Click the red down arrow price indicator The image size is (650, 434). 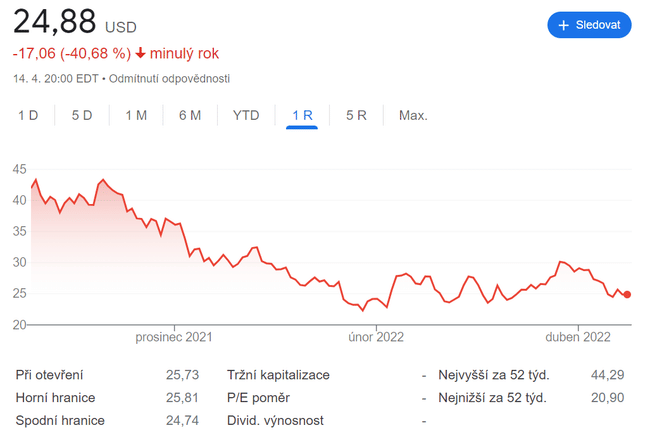click(141, 53)
